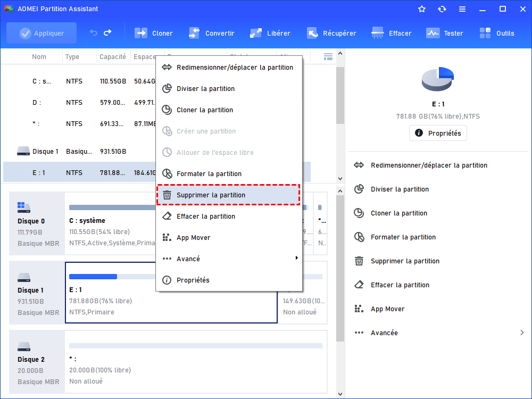
Task: Click Effacer la partition in right panel
Action: tap(400, 285)
